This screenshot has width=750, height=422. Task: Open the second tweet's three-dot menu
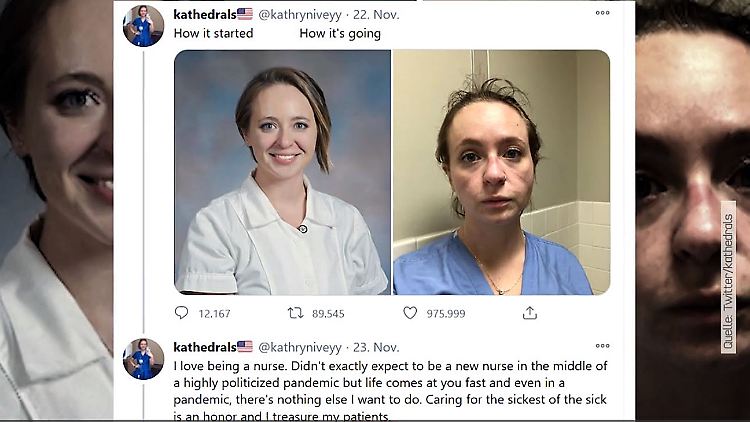(602, 345)
